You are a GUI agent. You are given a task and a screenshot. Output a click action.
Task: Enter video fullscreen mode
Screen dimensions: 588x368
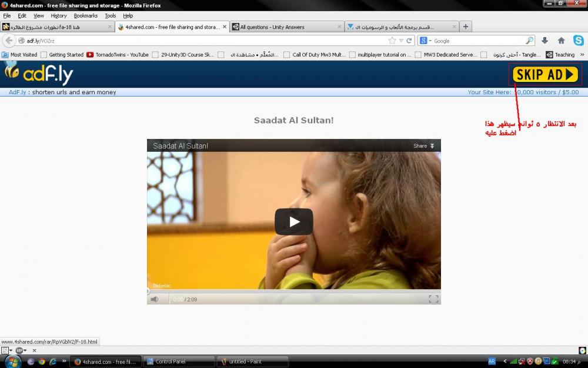coord(433,299)
